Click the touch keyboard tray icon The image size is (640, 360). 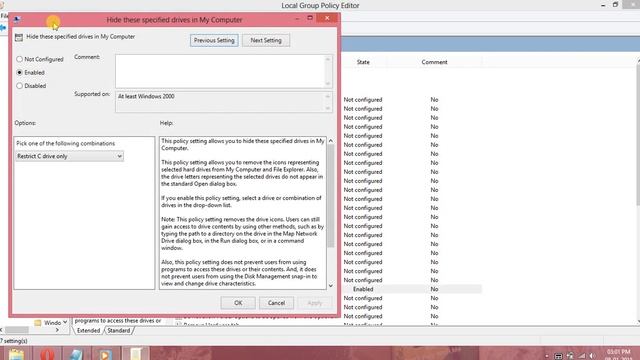[x=558, y=356]
